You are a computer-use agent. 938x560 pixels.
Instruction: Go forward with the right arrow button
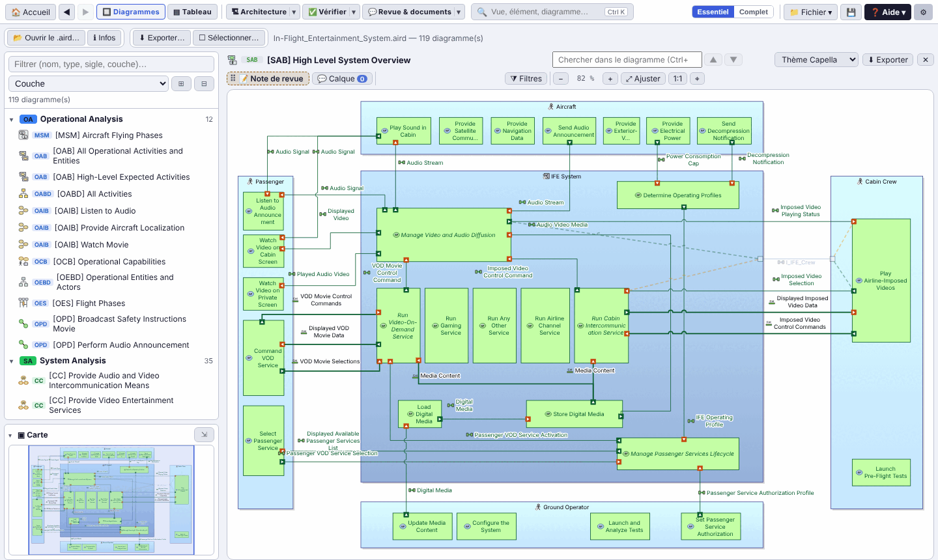[85, 12]
